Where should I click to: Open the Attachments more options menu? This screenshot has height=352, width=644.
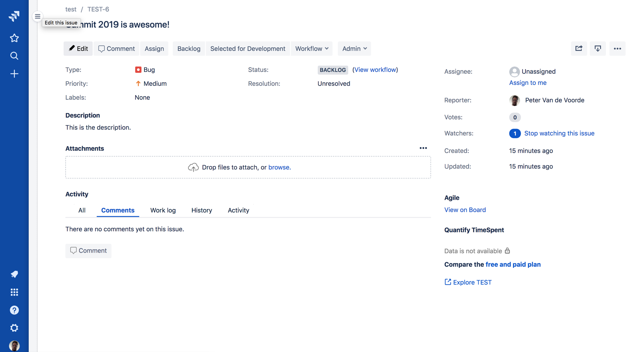point(423,148)
